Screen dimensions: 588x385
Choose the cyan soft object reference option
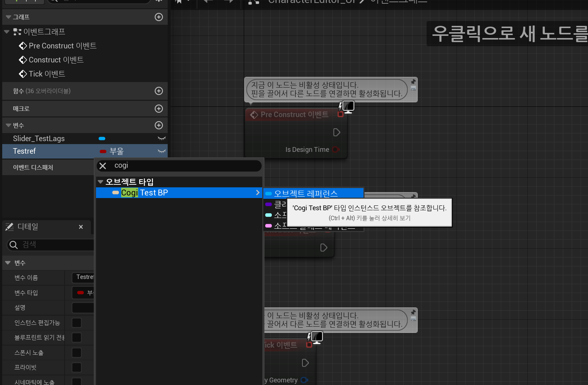click(276, 215)
